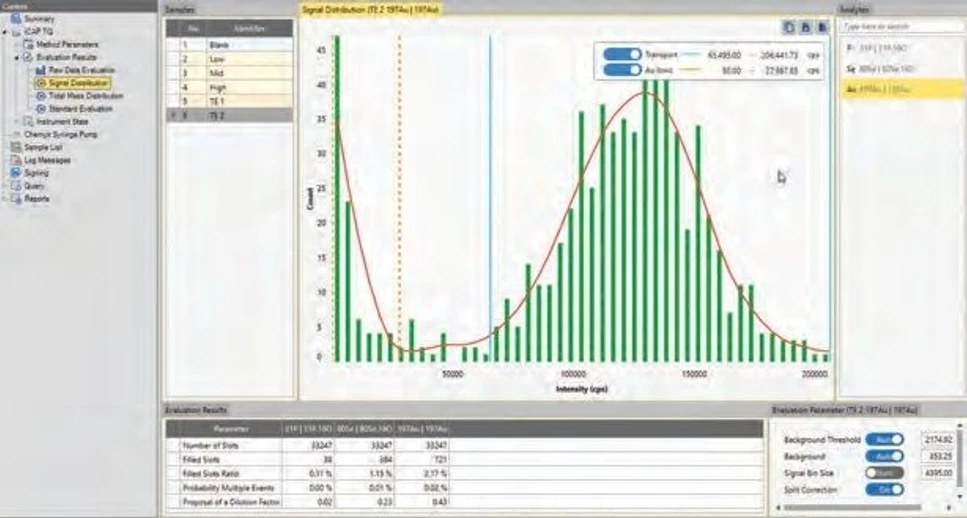Click Signing icon in tree
Viewport: 967px width, 518px height.
coord(16,173)
